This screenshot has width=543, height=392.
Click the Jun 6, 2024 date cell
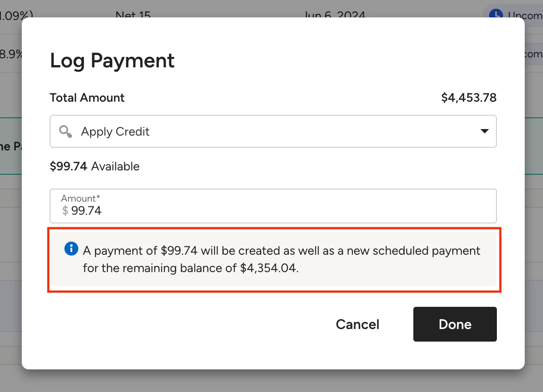pos(335,14)
